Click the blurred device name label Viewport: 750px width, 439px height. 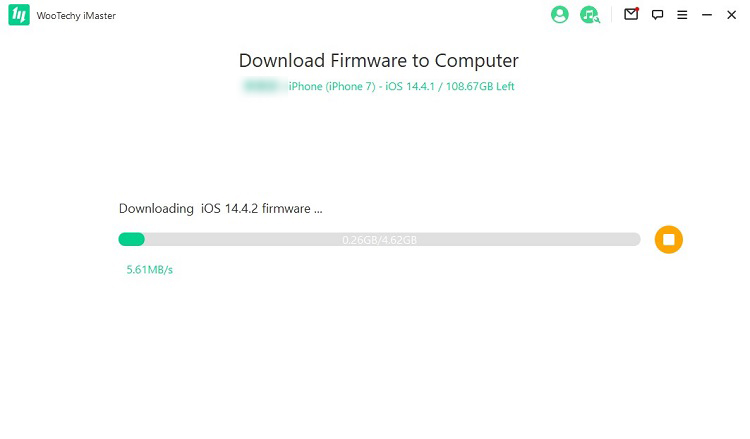point(263,87)
